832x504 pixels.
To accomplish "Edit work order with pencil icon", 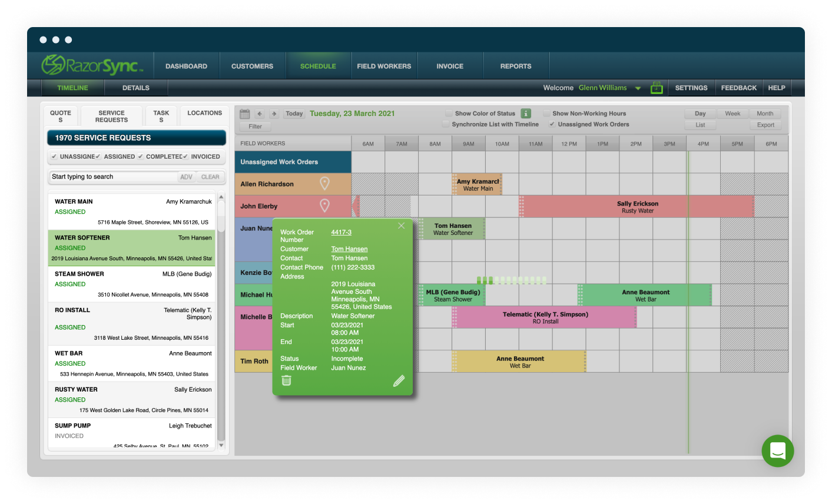I will pyautogui.click(x=399, y=381).
